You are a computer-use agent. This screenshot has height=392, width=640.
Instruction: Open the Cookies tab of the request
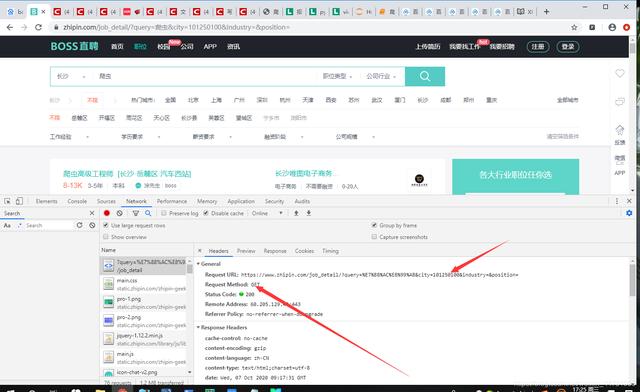[304, 251]
